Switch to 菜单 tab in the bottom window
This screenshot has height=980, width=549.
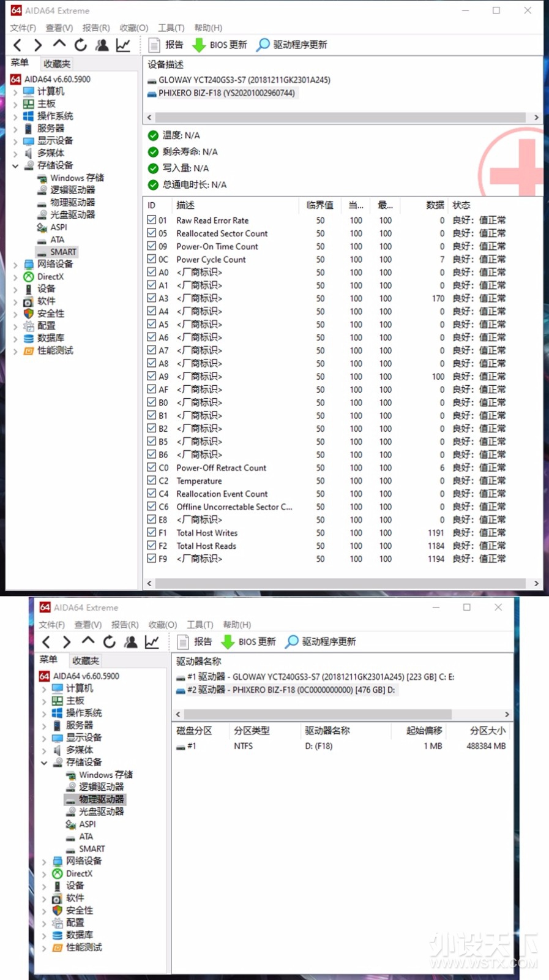point(48,660)
